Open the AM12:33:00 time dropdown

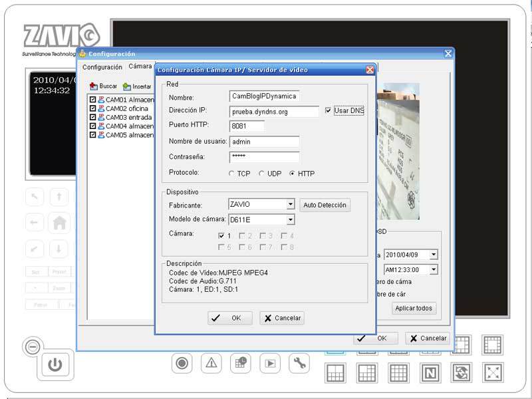[x=434, y=270]
